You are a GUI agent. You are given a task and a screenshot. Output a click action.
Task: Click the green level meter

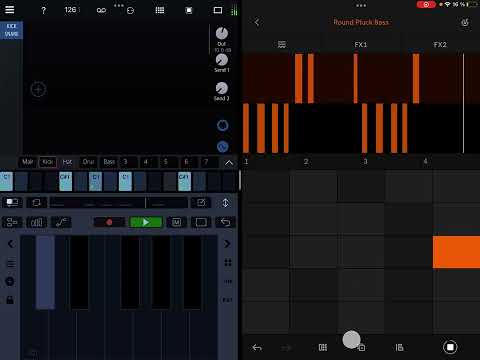tap(234, 11)
